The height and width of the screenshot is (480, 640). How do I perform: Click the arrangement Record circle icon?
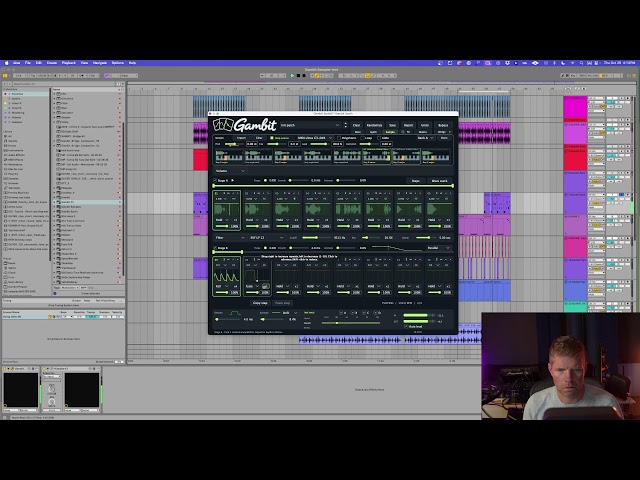click(304, 76)
